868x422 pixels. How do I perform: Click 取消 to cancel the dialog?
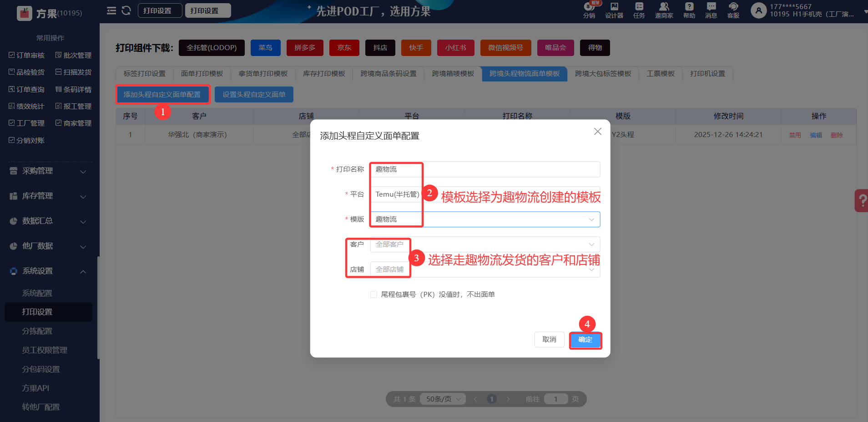(550, 340)
